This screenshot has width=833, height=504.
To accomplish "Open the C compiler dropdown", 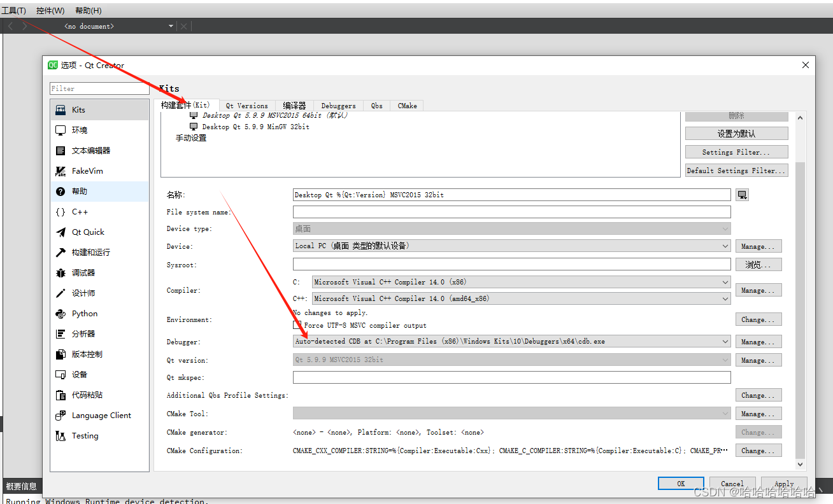I will pos(521,282).
